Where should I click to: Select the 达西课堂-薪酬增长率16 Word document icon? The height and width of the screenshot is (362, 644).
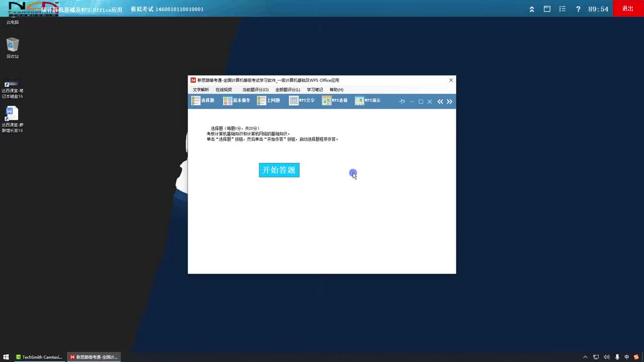13,120
